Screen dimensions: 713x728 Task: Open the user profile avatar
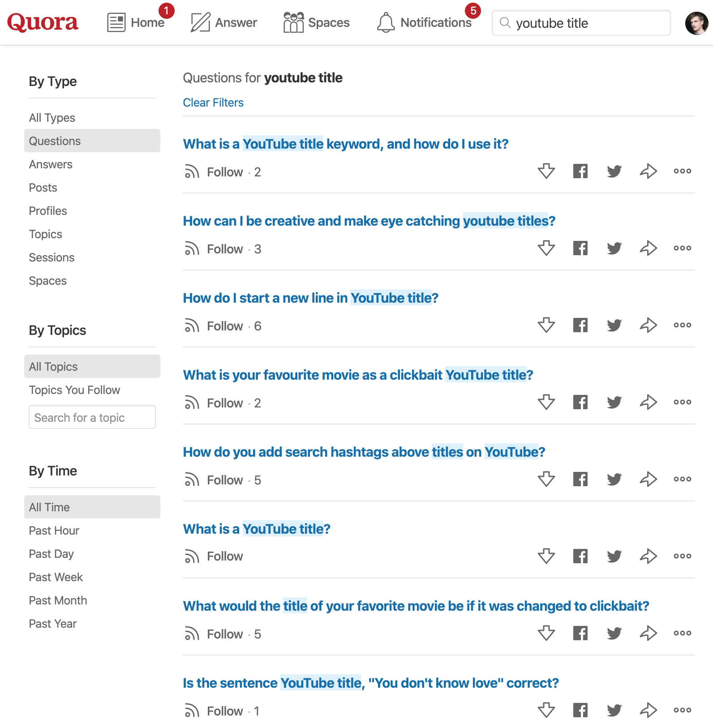tap(696, 23)
